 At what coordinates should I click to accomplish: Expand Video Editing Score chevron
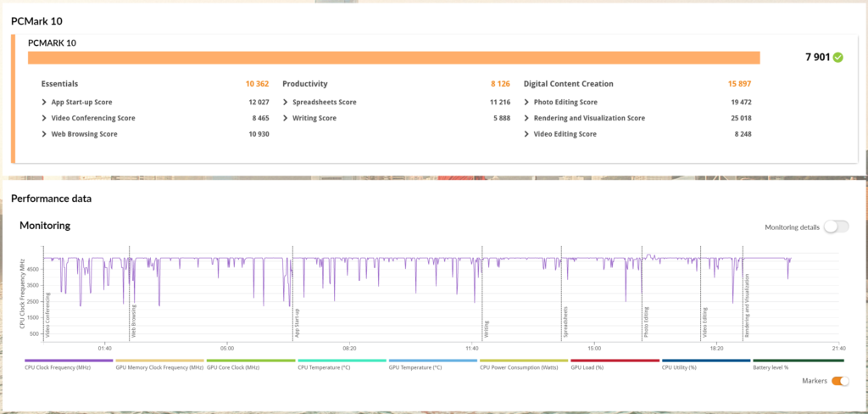tap(527, 134)
